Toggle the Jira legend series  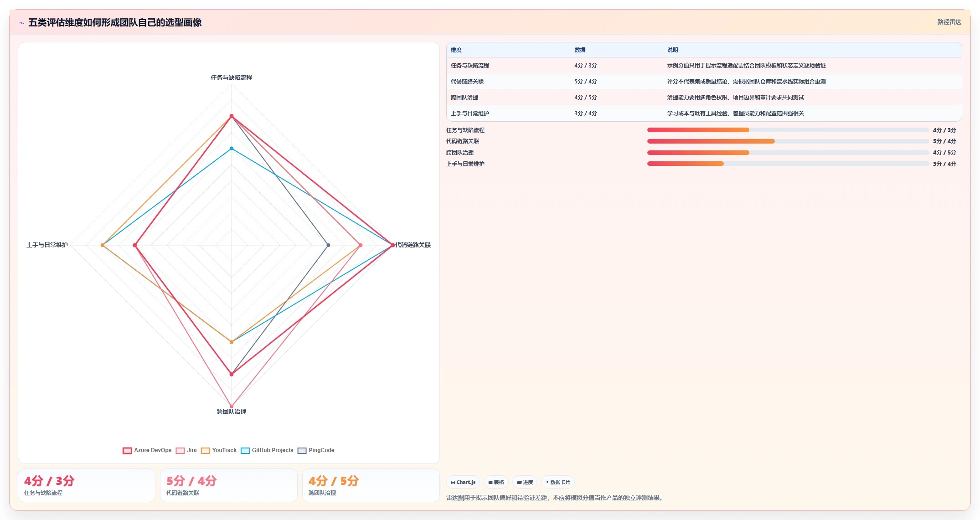pyautogui.click(x=186, y=450)
